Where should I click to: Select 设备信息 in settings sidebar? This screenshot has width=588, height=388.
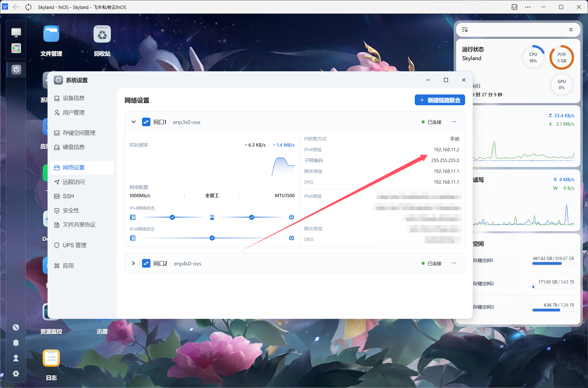point(73,98)
